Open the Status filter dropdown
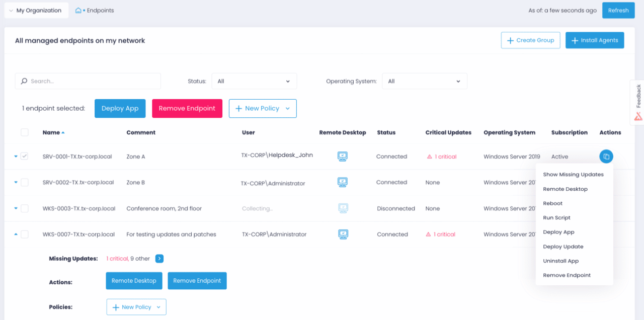This screenshot has width=644, height=320. [x=254, y=81]
